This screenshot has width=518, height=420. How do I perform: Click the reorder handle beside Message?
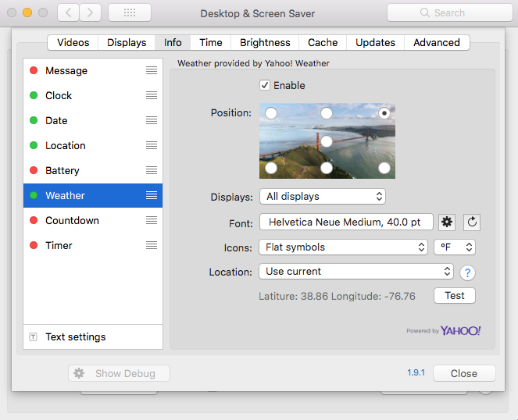(152, 70)
